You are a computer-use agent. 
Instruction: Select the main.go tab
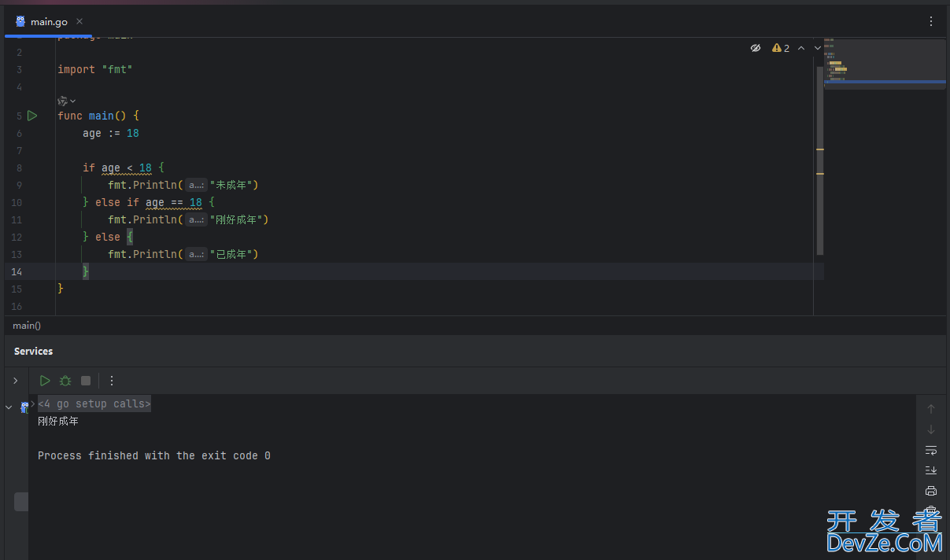coord(49,21)
